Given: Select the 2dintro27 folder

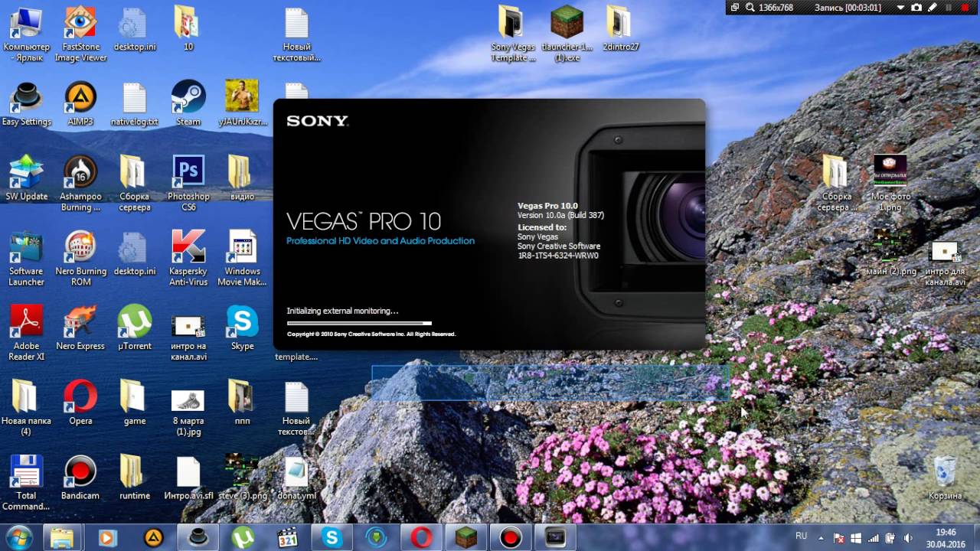Looking at the screenshot, I should pyautogui.click(x=620, y=28).
